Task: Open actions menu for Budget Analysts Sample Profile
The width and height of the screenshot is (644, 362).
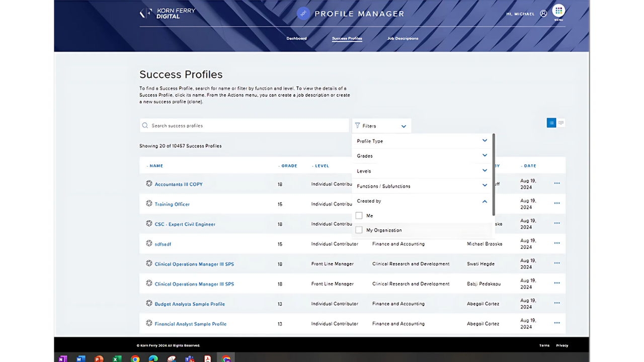Action: (x=556, y=303)
